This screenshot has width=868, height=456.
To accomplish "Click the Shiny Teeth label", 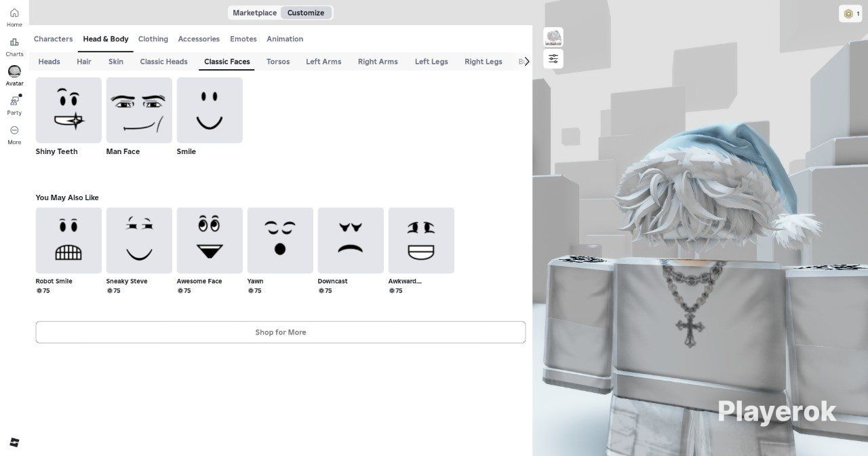I will (57, 152).
